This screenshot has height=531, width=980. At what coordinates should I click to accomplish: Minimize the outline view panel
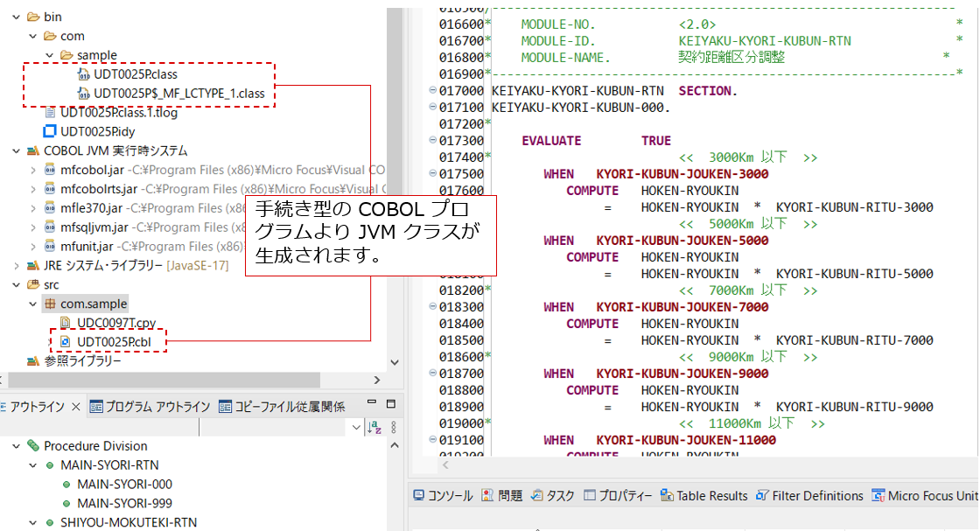pos(372,403)
